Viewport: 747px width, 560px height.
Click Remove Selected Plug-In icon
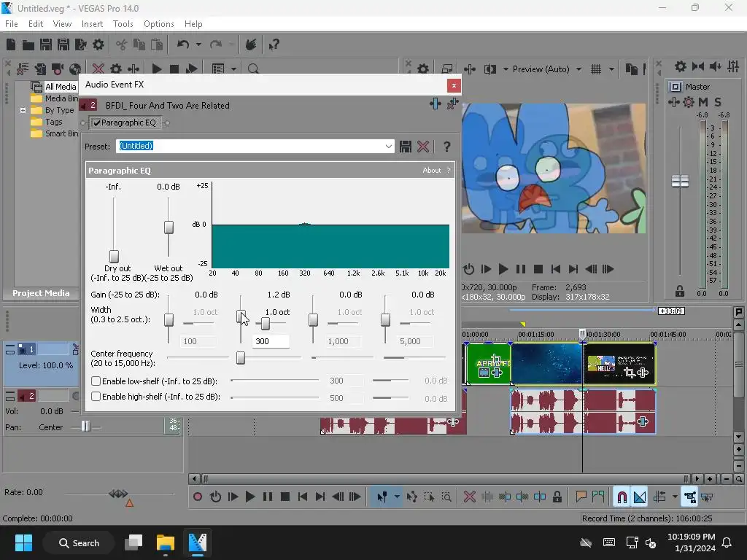[x=452, y=104]
